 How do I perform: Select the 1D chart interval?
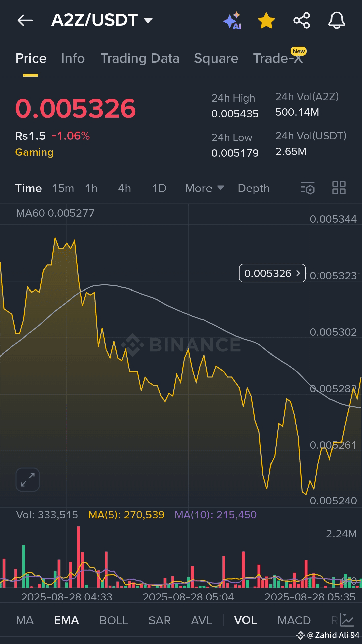coord(159,188)
